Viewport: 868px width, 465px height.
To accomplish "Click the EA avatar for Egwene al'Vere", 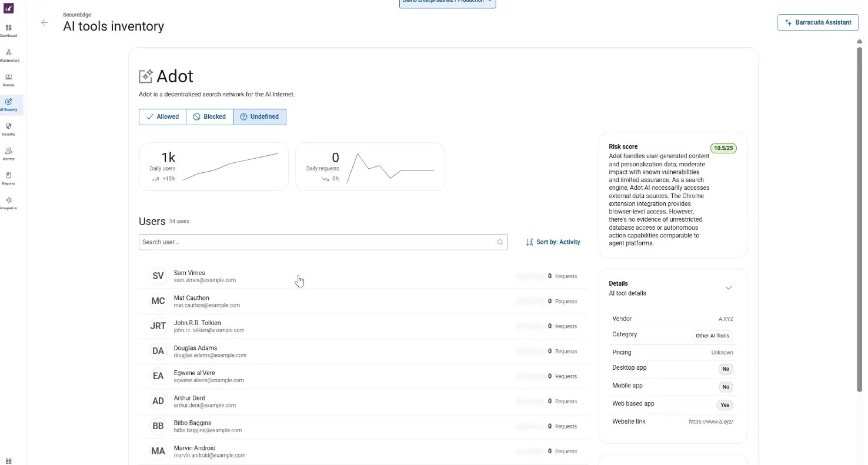I will (x=158, y=376).
